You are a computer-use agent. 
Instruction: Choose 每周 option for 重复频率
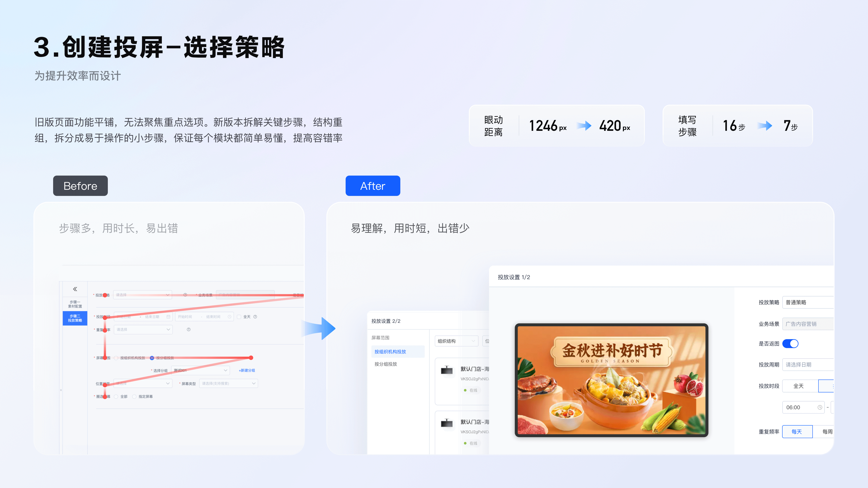[x=823, y=432]
